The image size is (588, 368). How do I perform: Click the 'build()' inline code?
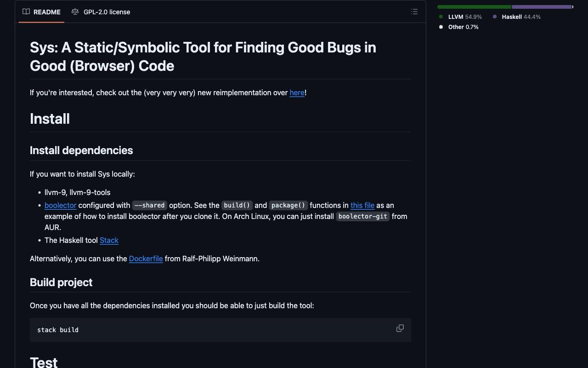click(237, 206)
